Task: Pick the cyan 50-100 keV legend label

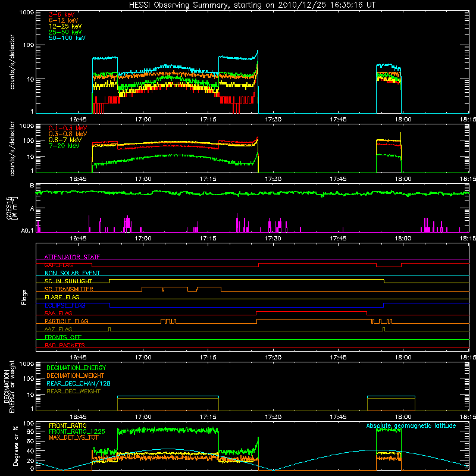Action: (x=67, y=38)
